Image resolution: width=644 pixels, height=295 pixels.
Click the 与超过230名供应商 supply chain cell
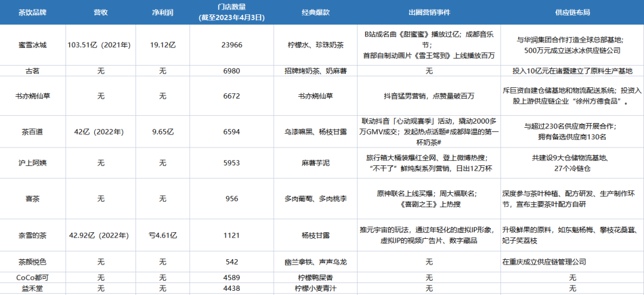tap(572, 131)
